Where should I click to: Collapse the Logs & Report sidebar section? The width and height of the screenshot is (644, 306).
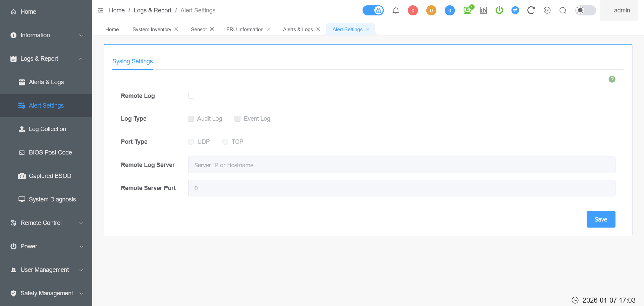(46, 59)
